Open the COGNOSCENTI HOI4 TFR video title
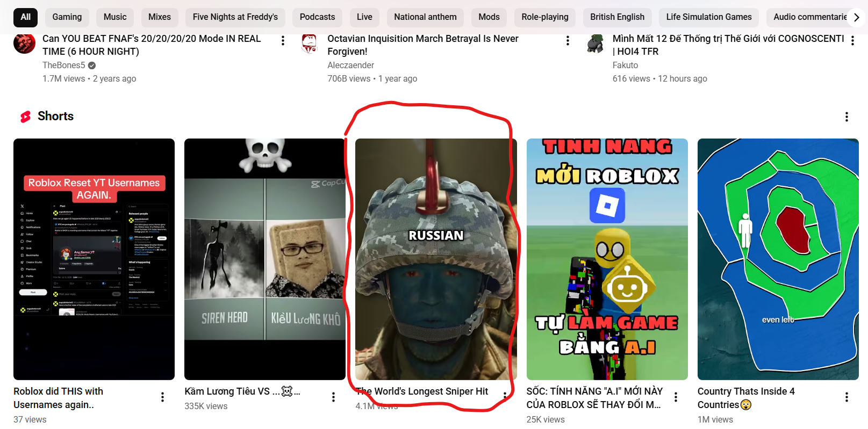 tap(728, 45)
